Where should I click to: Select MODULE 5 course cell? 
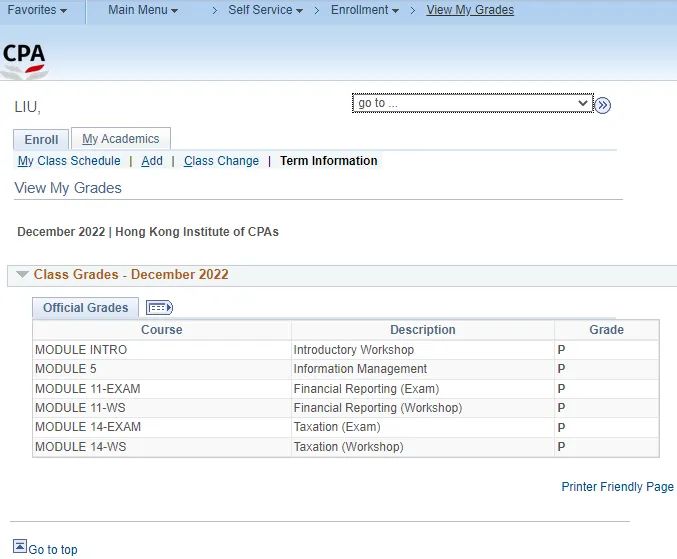(161, 369)
